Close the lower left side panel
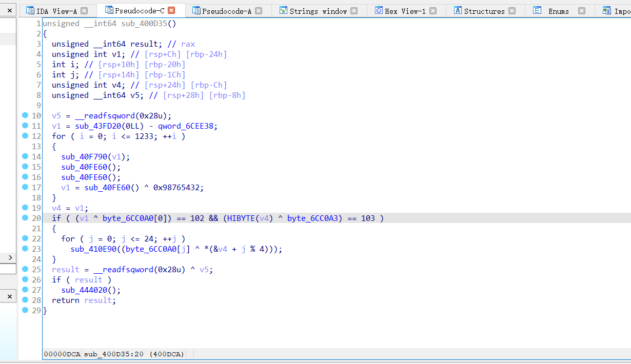 coord(9,296)
